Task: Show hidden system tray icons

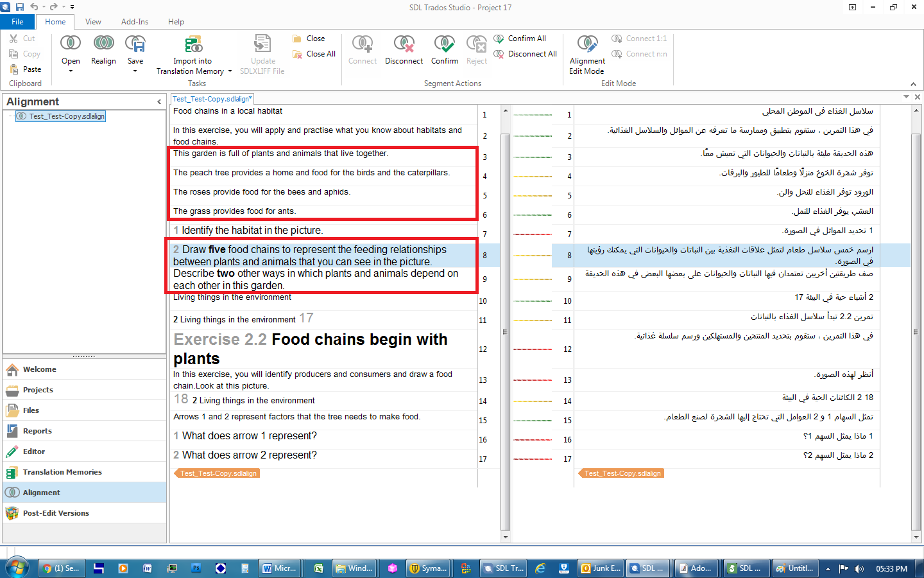Action: pyautogui.click(x=828, y=568)
